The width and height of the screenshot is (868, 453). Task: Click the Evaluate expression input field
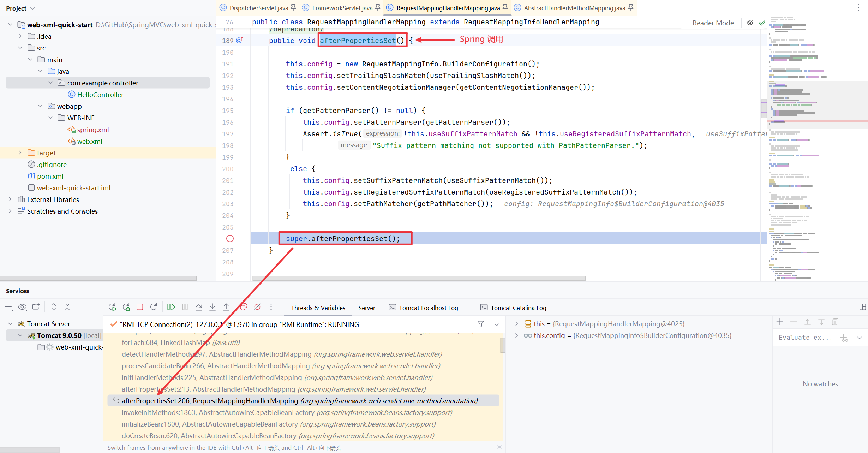(805, 338)
